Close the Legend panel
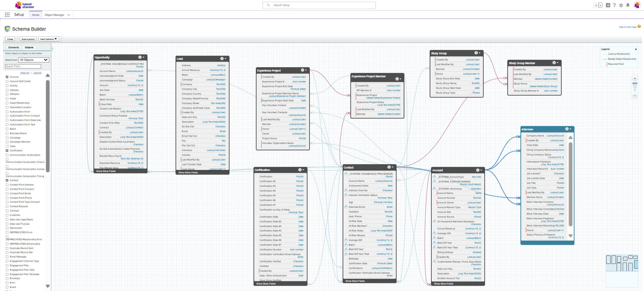The image size is (644, 291). (x=636, y=49)
